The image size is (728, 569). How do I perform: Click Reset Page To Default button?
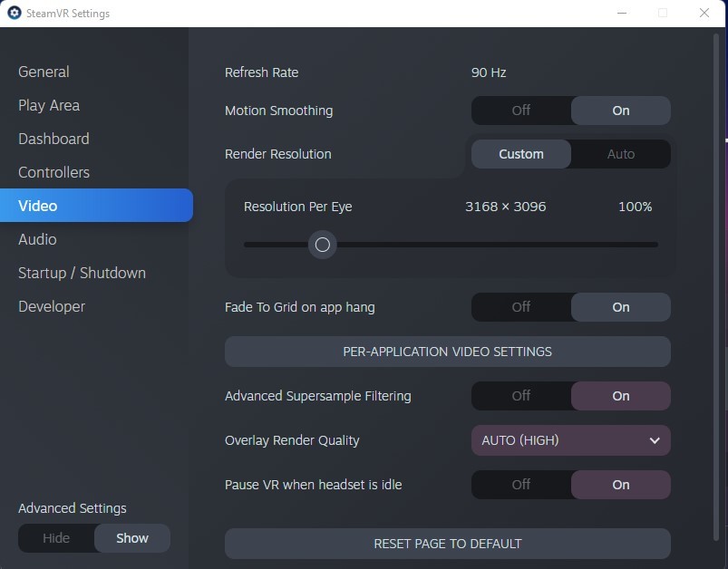(x=448, y=544)
